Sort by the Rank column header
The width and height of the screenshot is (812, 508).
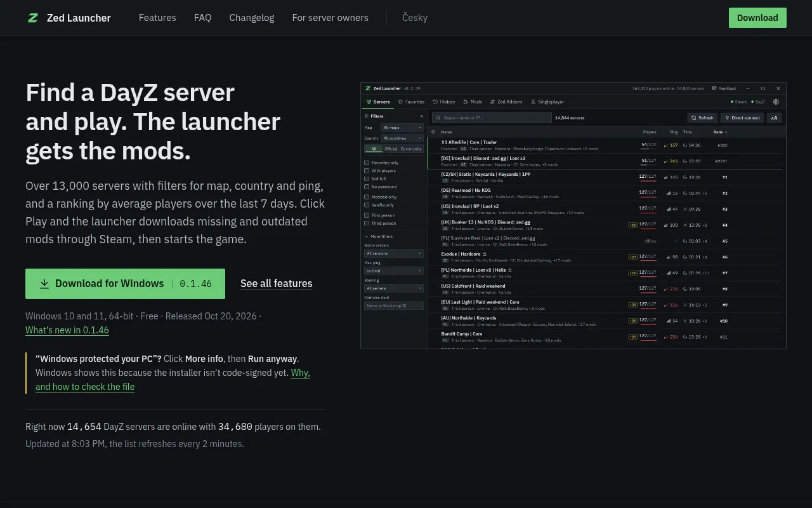(720, 132)
